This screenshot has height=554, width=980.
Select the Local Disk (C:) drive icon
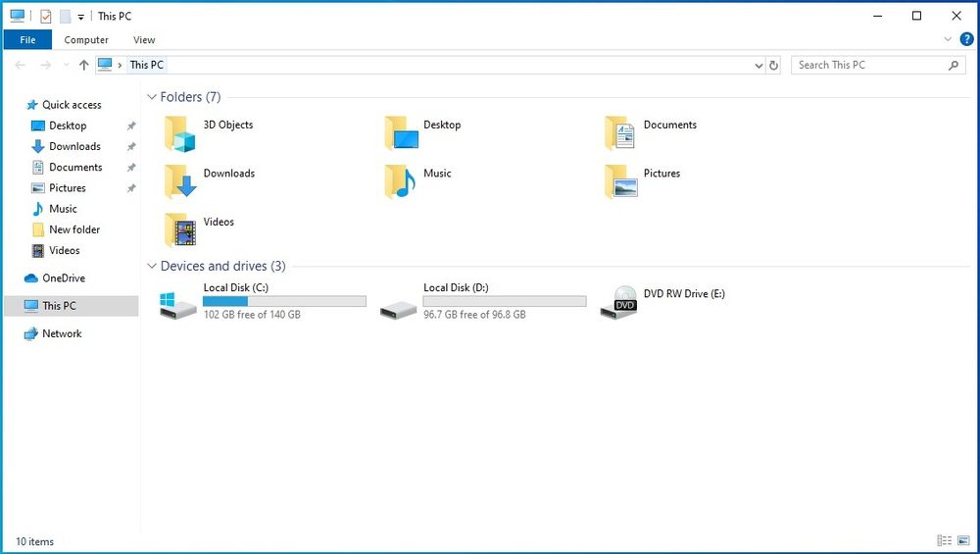[178, 305]
